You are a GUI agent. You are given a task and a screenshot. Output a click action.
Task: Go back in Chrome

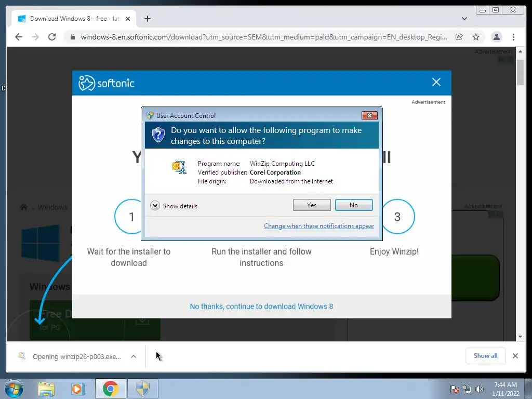pyautogui.click(x=19, y=37)
